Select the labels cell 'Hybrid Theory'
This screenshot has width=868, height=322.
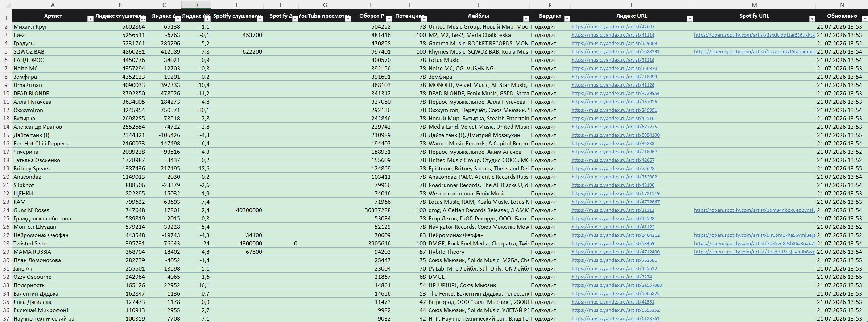tap(478, 252)
